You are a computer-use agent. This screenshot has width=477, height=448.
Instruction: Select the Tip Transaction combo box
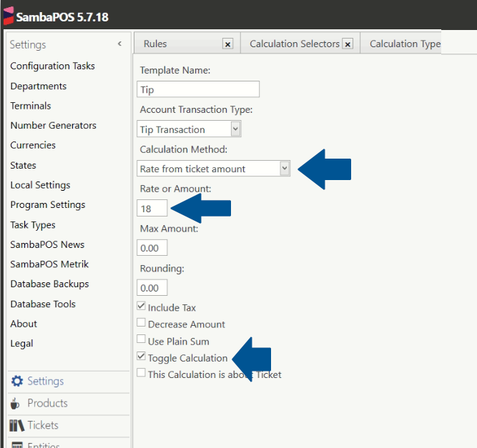tap(189, 129)
